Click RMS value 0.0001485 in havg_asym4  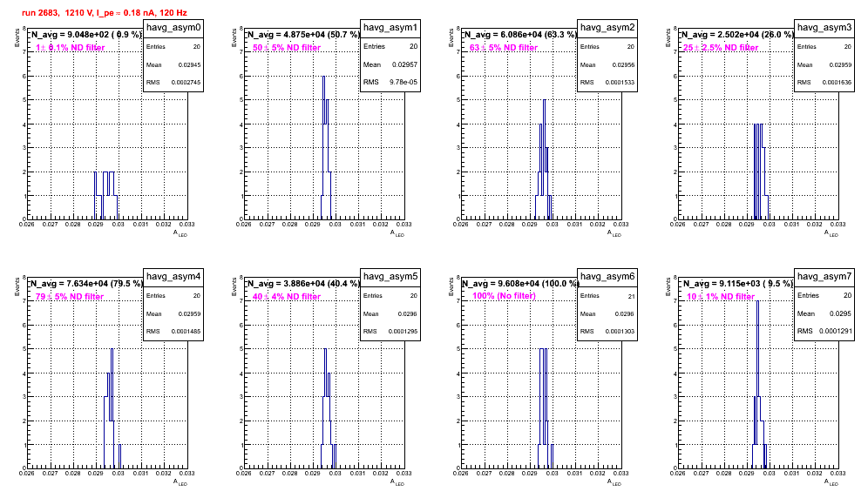(186, 331)
